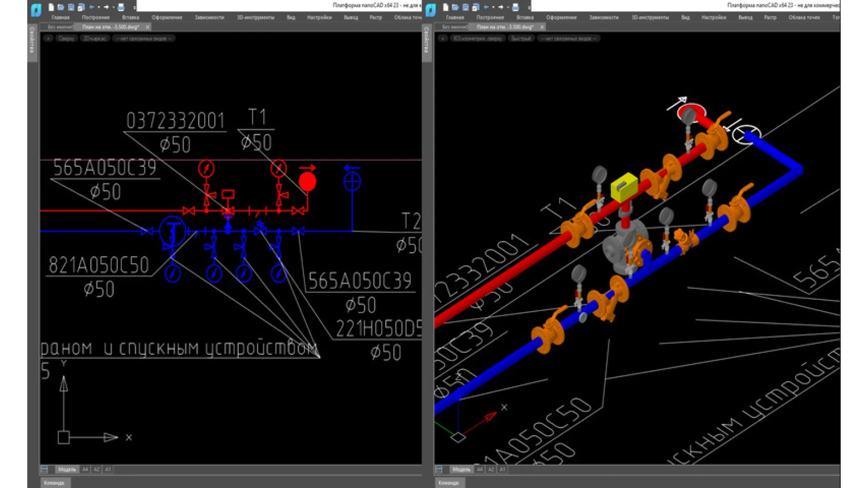Print the drawing from left window's printer icon
Viewport: 868px width, 488px height.
tap(121, 7)
